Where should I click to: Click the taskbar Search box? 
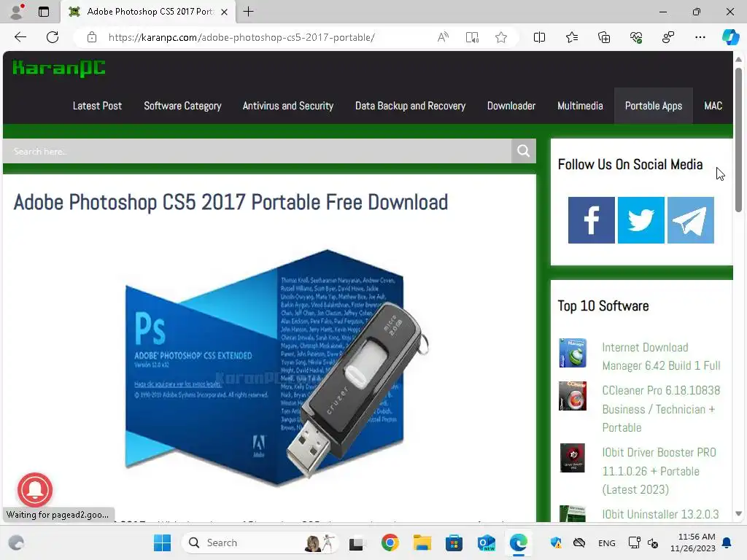(260, 542)
